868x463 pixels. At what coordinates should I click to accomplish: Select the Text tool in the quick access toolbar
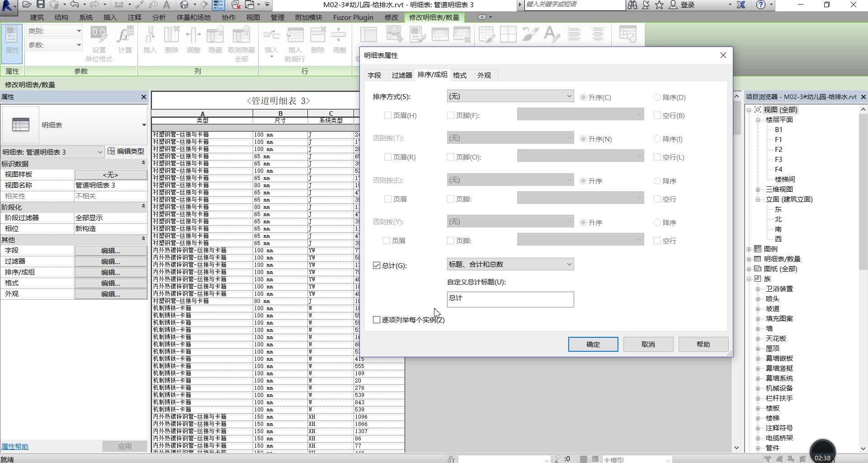point(166,5)
